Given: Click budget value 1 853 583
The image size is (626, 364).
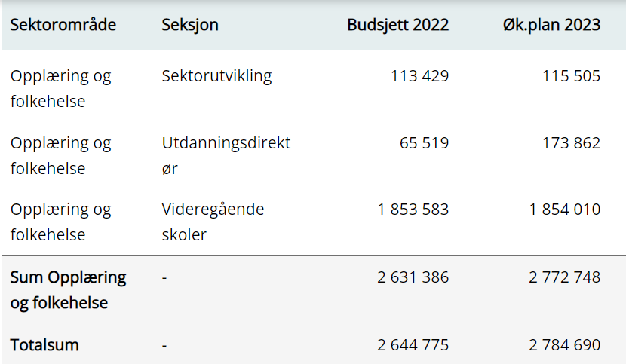Looking at the screenshot, I should click(x=413, y=210).
